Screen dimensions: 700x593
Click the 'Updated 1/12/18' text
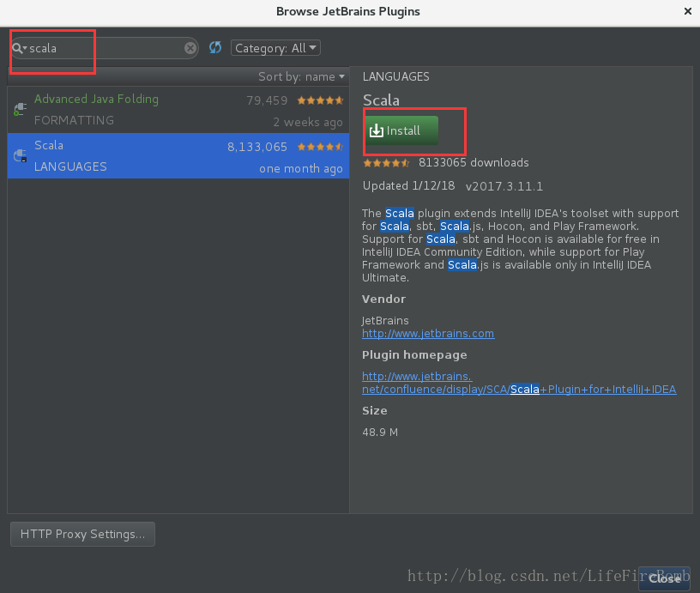408,185
